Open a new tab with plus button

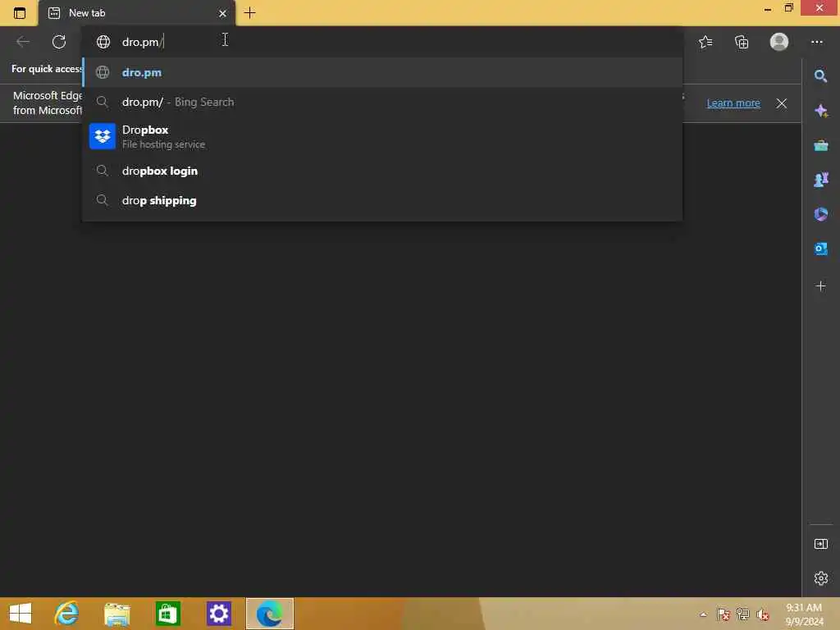(x=249, y=13)
